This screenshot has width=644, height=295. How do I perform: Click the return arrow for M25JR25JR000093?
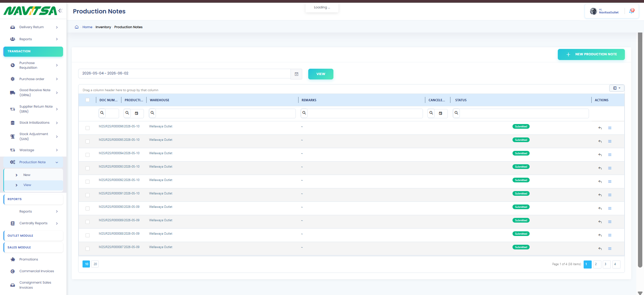tap(600, 168)
